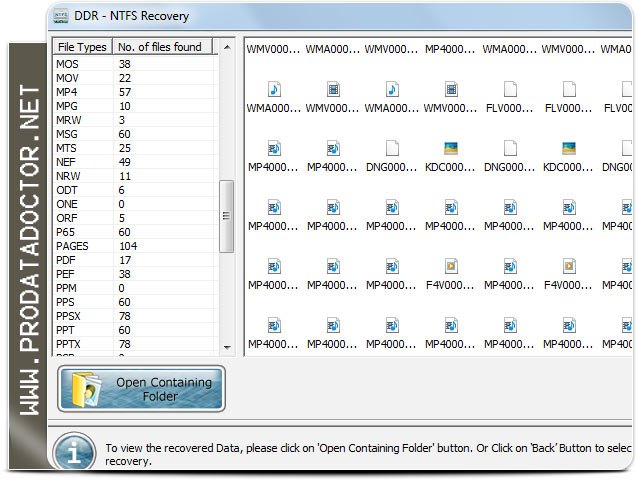
Task: Select the NRW row showing 11 files
Action: (135, 176)
